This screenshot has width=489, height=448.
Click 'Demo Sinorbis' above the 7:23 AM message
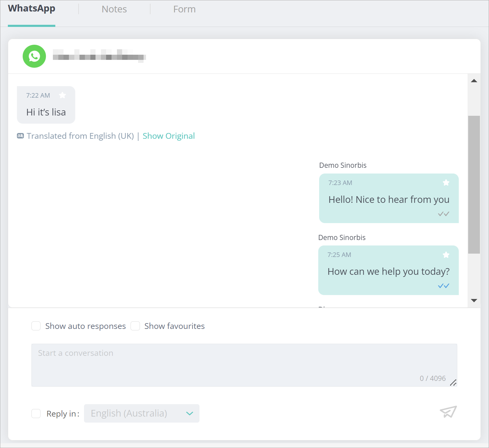343,165
